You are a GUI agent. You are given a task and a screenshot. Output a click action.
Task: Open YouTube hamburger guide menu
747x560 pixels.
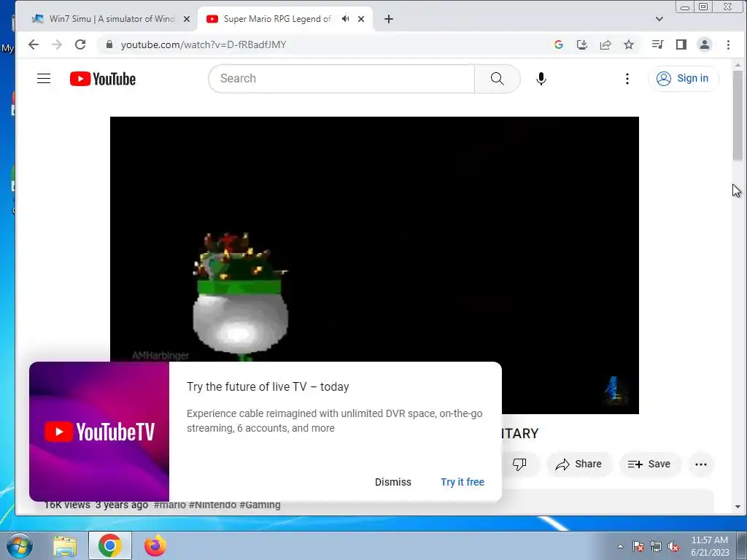[44, 79]
